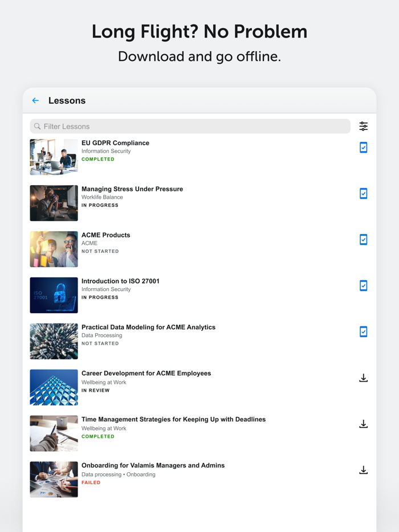Click the IN REVIEW status label
This screenshot has width=399, height=532.
coord(95,391)
